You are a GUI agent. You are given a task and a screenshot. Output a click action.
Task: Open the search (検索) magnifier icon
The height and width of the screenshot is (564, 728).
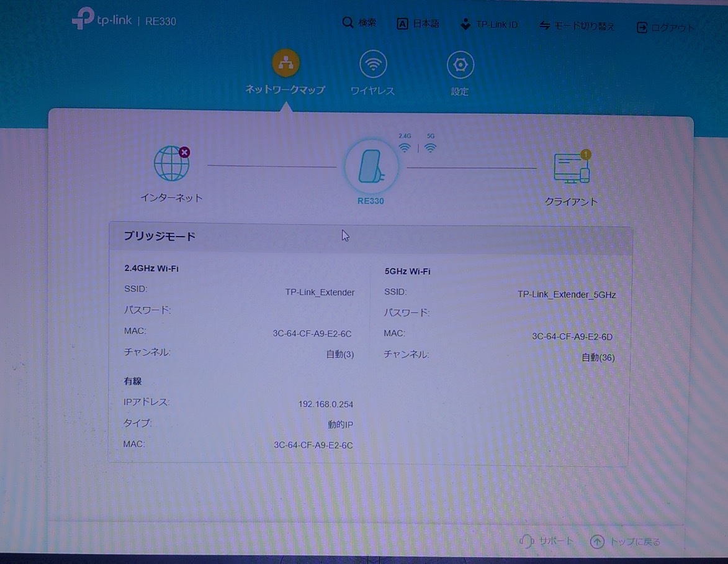click(x=348, y=22)
